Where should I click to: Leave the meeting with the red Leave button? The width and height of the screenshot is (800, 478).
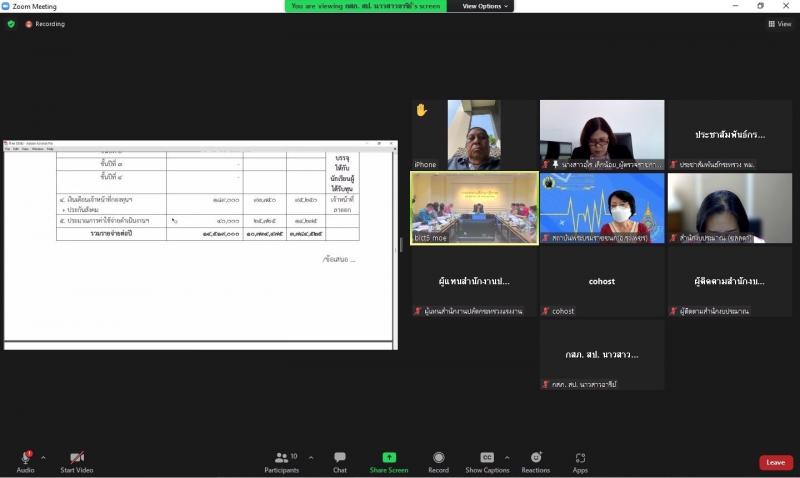(776, 462)
